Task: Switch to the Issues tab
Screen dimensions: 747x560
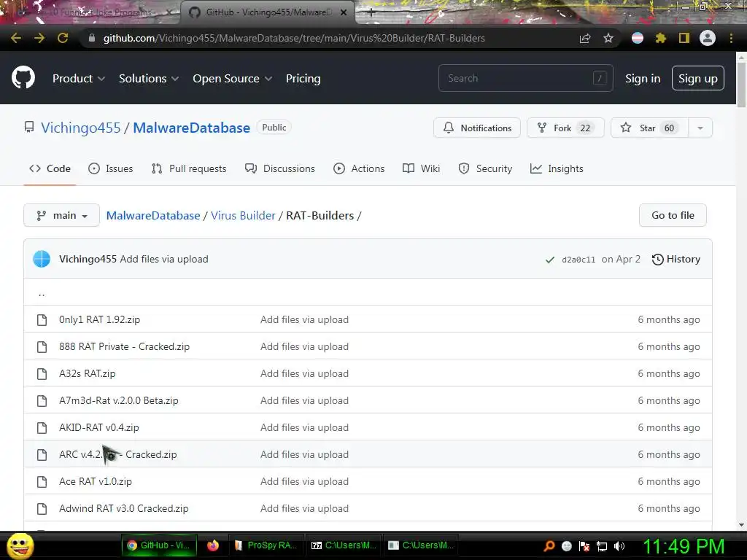Action: pyautogui.click(x=111, y=168)
